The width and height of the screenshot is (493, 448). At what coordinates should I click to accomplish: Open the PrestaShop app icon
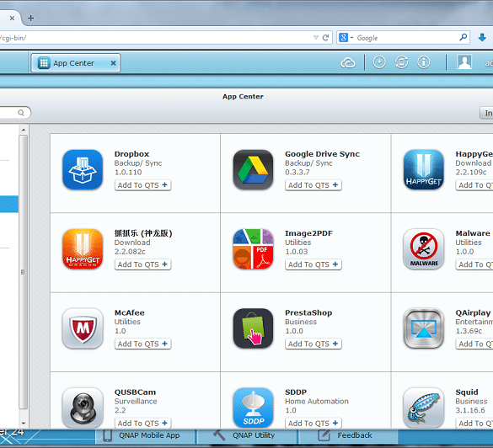click(x=253, y=328)
